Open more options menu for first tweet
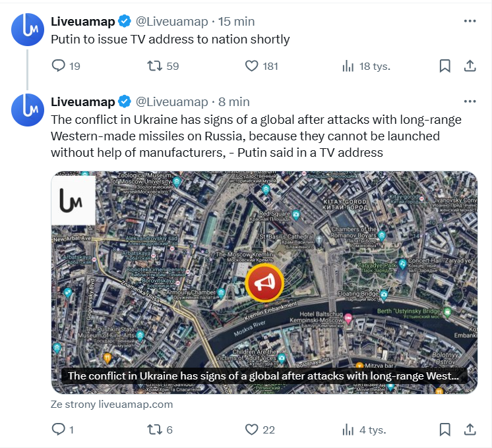 (x=470, y=21)
